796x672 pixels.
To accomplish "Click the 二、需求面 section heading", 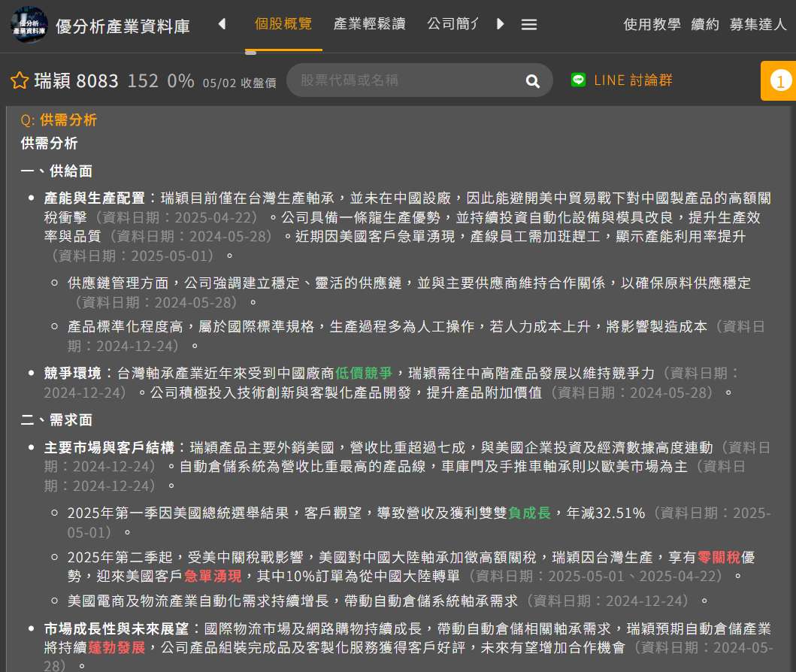I will tap(56, 419).
